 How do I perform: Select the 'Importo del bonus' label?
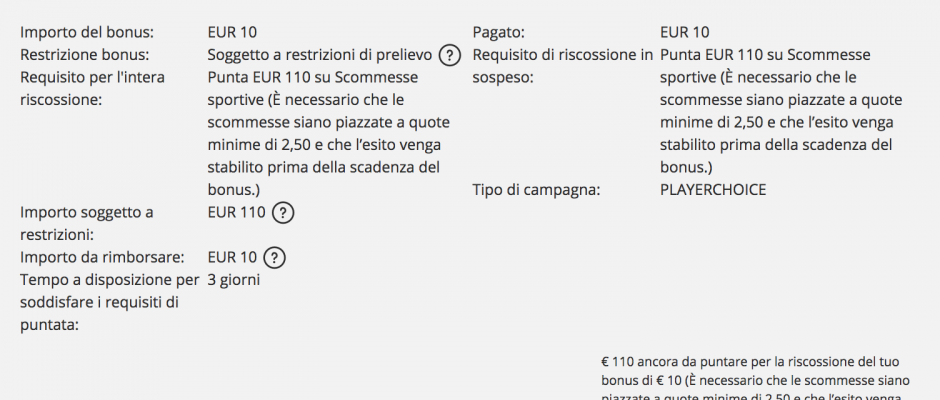point(83,32)
